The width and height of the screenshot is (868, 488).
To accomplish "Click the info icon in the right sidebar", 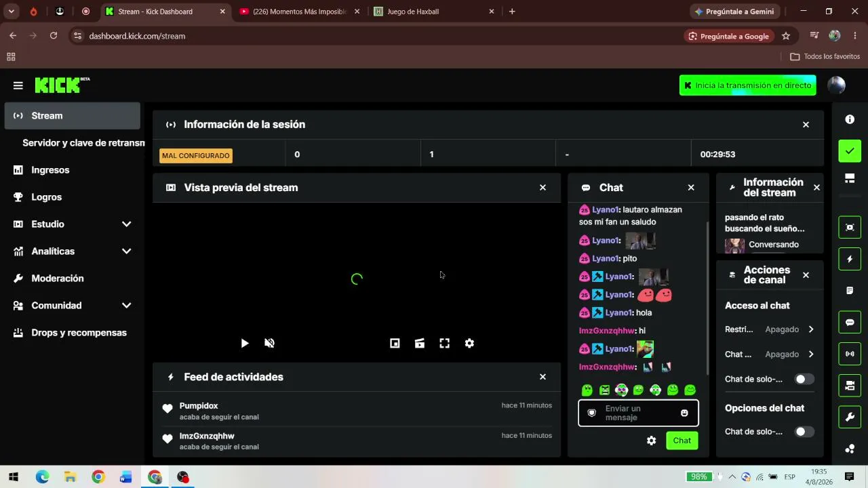I will pyautogui.click(x=850, y=119).
